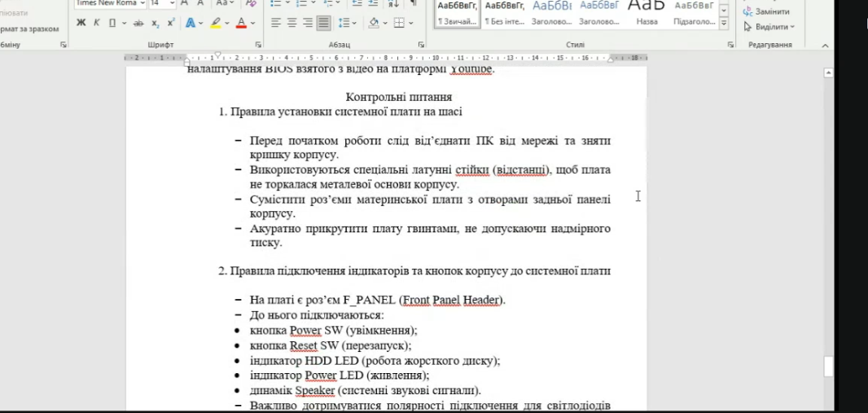Apply paragraph shading with the paint bucket
Viewport: 868px width, 413px height.
coord(374,23)
